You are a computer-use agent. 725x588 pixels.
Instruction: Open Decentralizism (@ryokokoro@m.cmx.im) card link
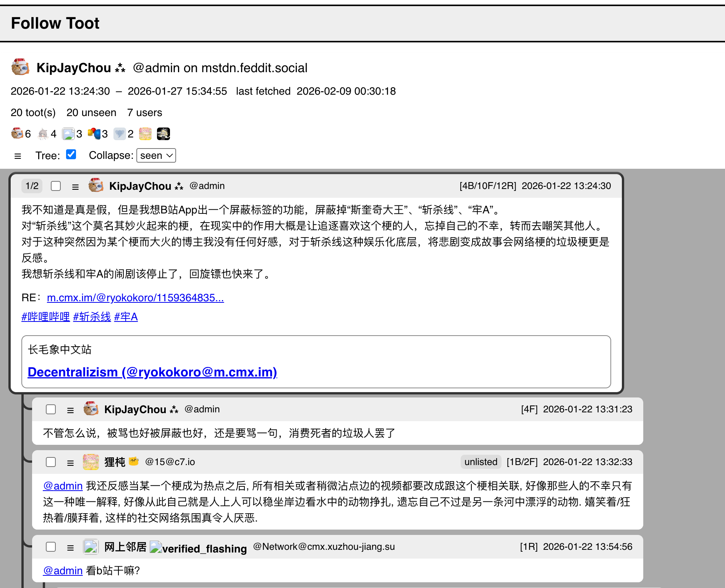pos(152,372)
